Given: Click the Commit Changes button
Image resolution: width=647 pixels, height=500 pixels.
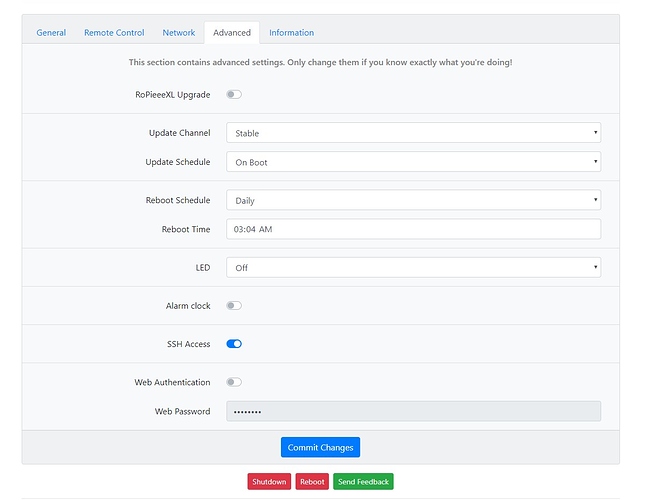Looking at the screenshot, I should tap(320, 447).
